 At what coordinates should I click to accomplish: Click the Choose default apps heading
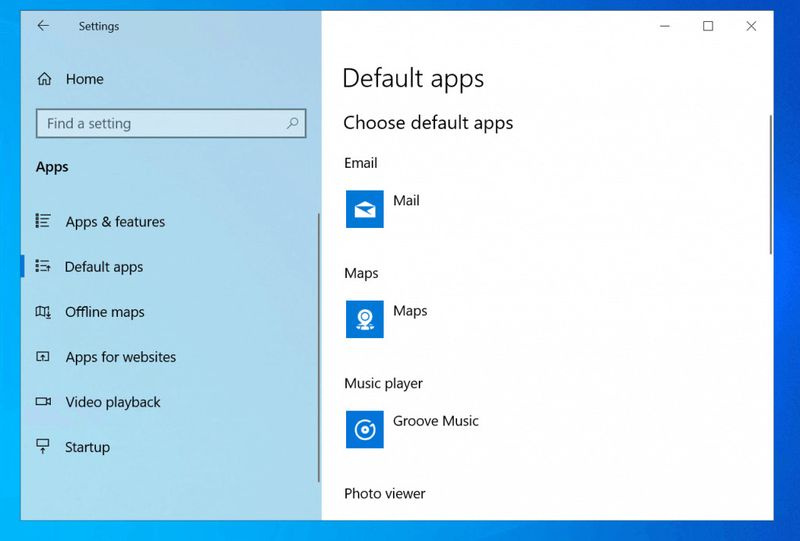pyautogui.click(x=428, y=123)
